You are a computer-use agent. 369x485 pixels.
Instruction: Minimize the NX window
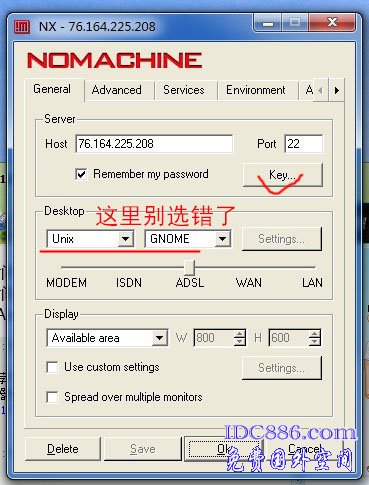click(x=268, y=23)
